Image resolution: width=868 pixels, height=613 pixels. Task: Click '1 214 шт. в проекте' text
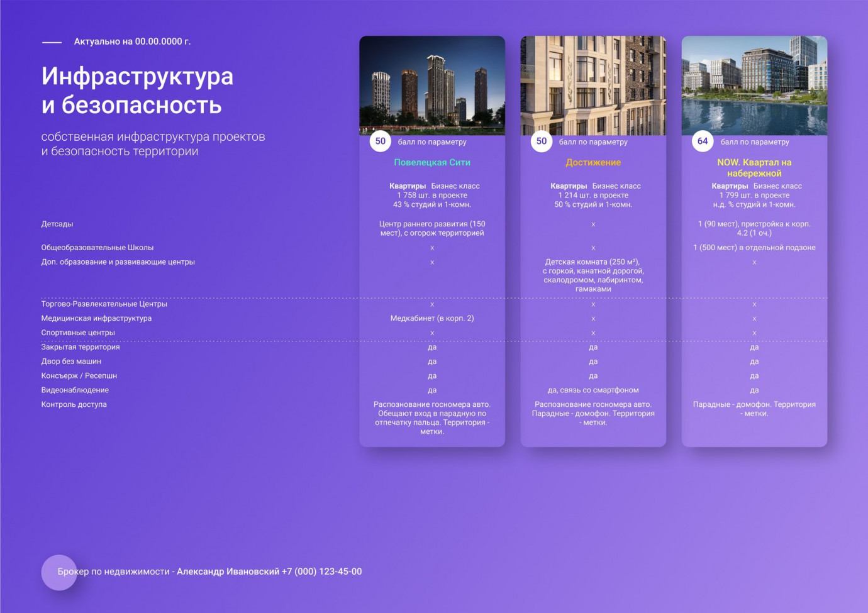pyautogui.click(x=593, y=196)
